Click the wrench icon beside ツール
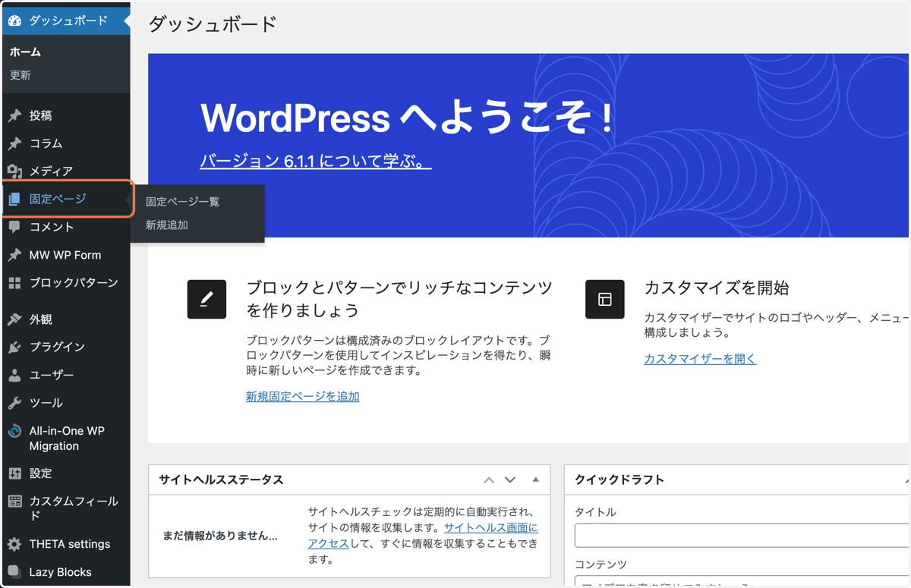Screen dimensions: 911x588 pos(14,403)
